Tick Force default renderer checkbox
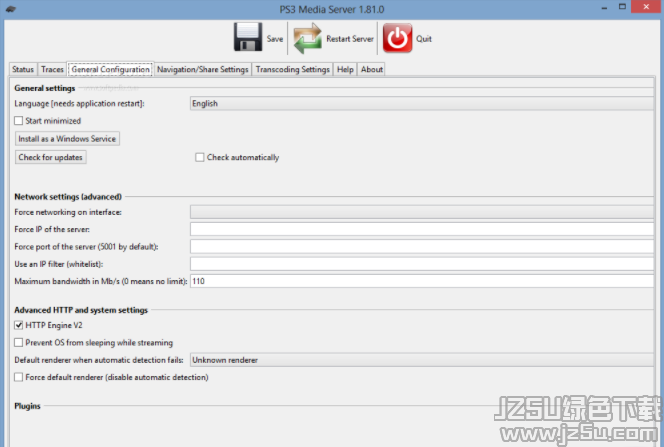 coord(19,377)
